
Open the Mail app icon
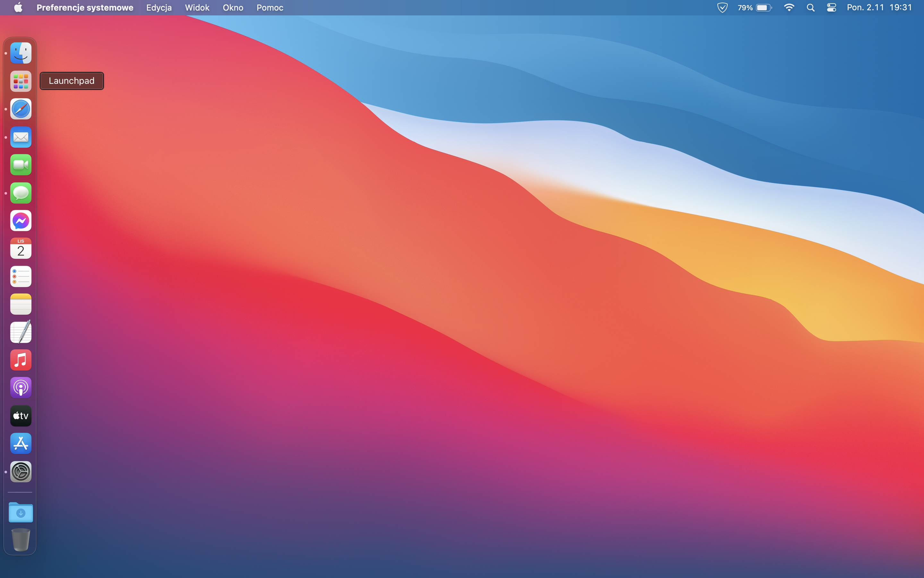pyautogui.click(x=21, y=137)
